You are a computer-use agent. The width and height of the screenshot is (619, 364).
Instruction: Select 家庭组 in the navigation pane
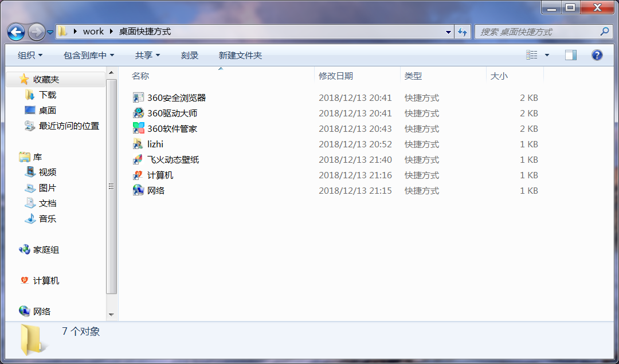tap(46, 249)
